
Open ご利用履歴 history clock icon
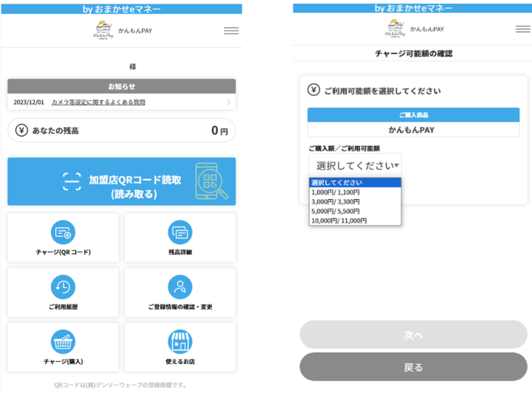coord(63,287)
